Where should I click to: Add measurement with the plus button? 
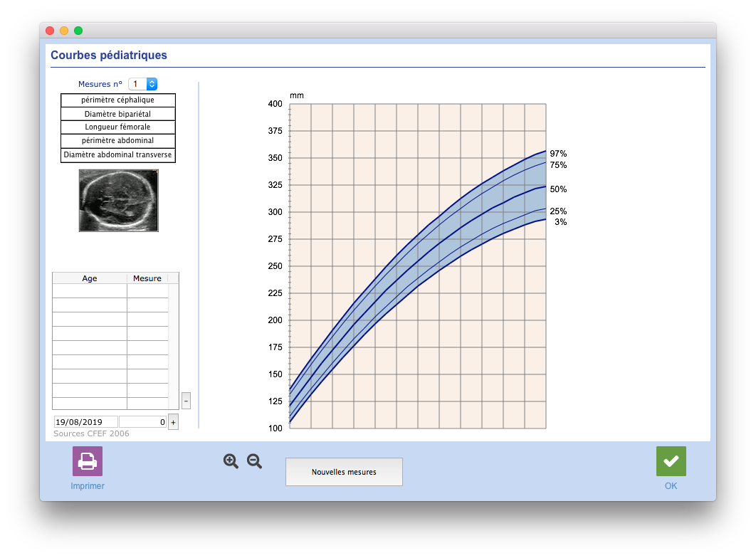(173, 422)
